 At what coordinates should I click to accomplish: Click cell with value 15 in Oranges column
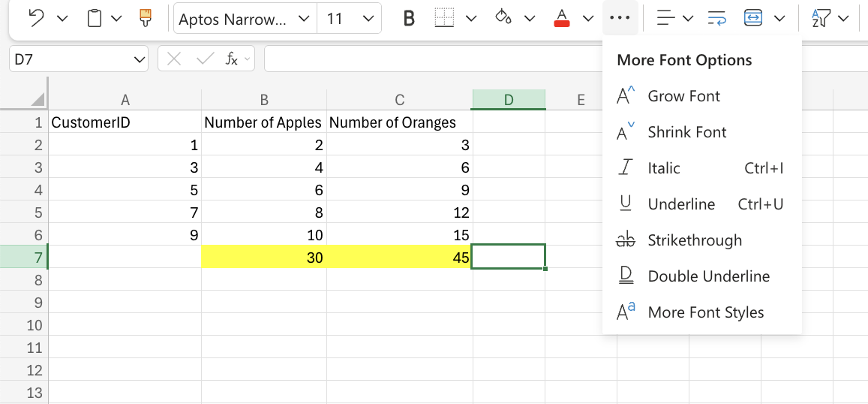pos(400,234)
